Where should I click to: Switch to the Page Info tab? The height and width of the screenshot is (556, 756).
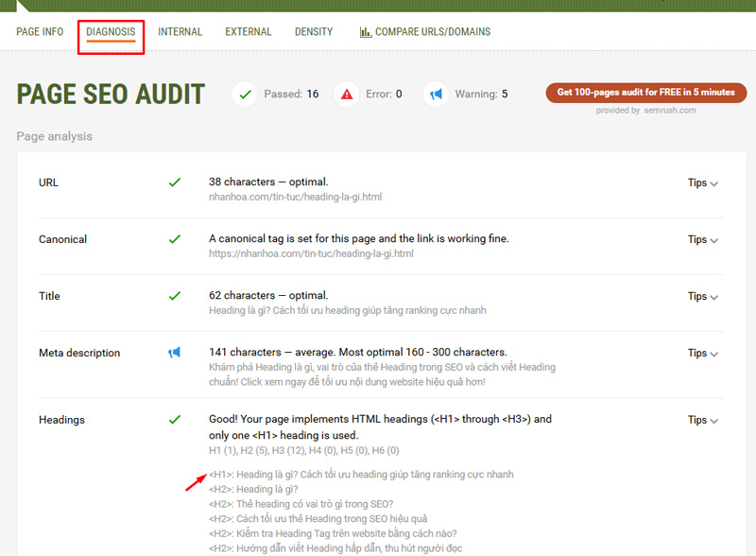[40, 32]
